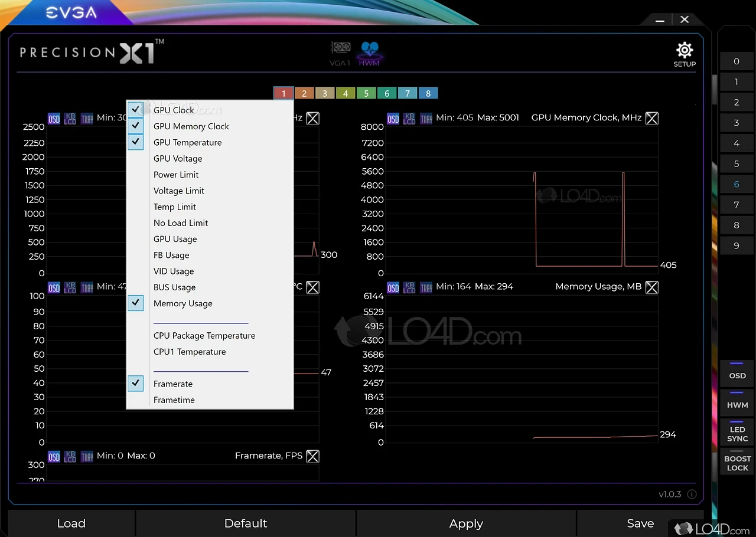Image resolution: width=756 pixels, height=537 pixels.
Task: Toggle TRAY icon on Framerate graph
Action: 87,457
